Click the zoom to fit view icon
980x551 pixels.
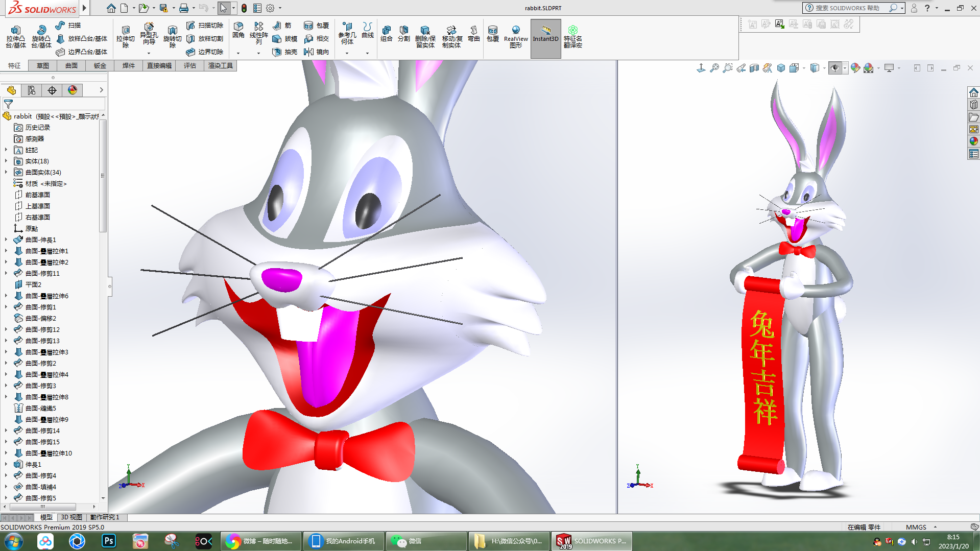714,68
